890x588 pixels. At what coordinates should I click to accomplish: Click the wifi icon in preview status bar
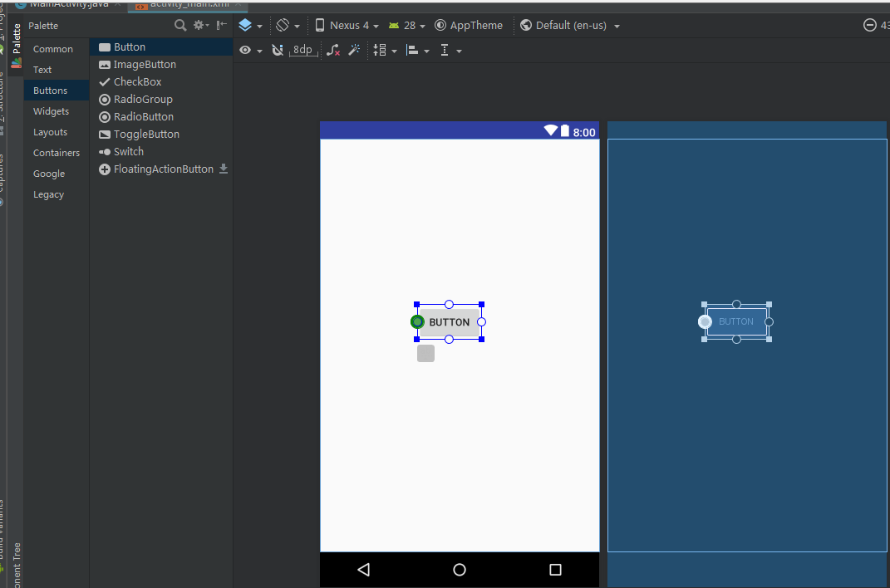[551, 130]
